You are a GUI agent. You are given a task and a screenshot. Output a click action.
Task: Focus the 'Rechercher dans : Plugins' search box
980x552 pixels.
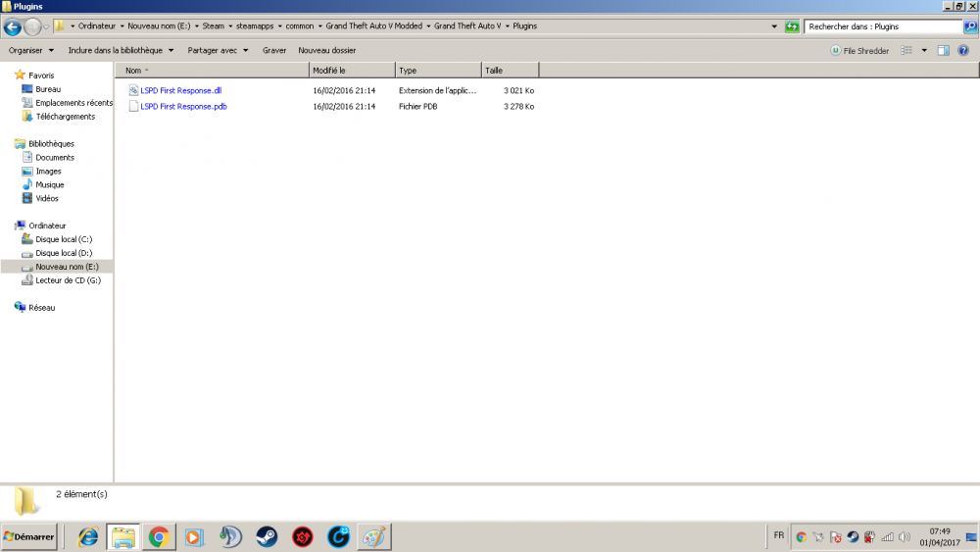(x=883, y=26)
